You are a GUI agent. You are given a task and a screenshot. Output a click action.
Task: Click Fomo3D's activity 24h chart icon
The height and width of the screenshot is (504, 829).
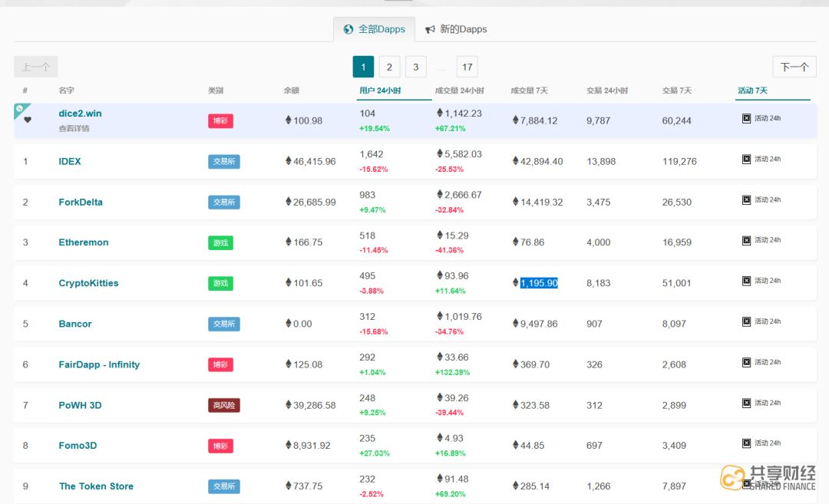pos(746,443)
